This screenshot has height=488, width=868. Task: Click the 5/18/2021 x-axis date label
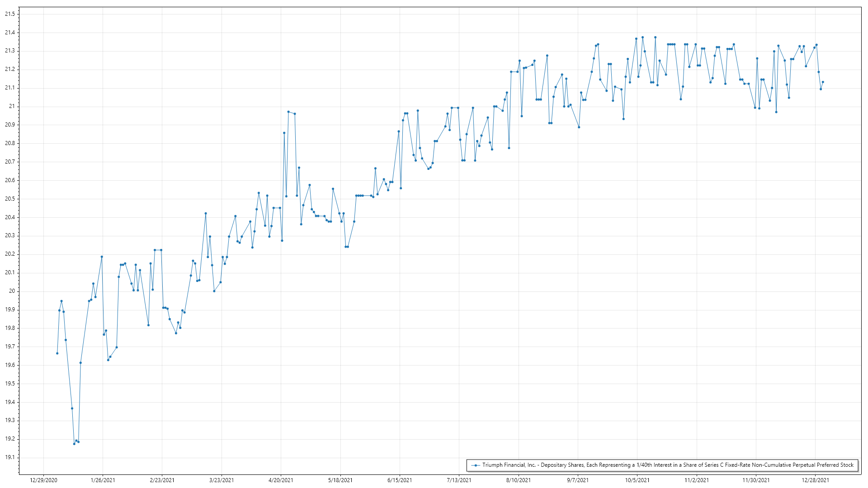[340, 480]
